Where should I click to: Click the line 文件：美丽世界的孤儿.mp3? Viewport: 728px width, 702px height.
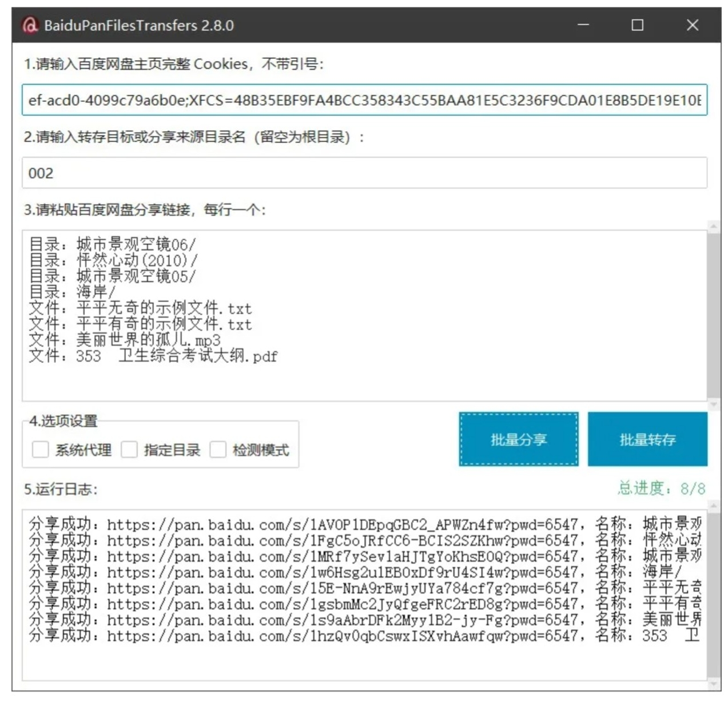(125, 340)
